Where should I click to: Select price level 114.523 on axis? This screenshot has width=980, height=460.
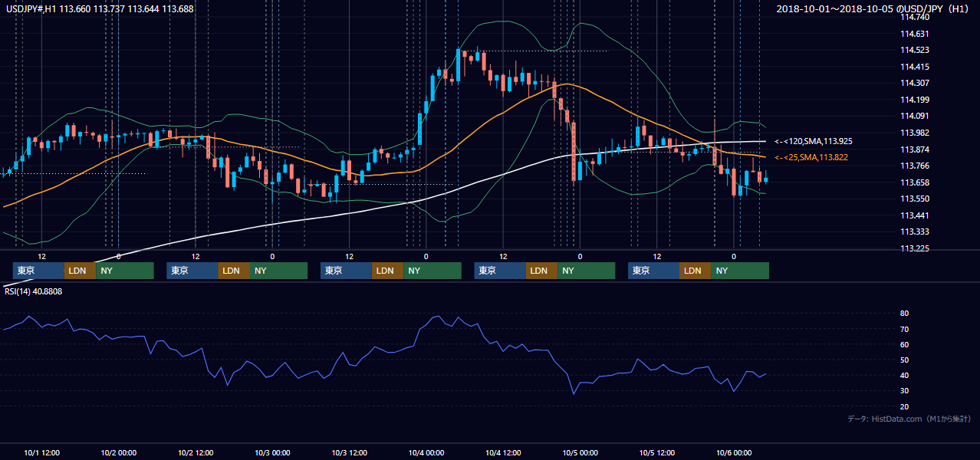[x=914, y=50]
